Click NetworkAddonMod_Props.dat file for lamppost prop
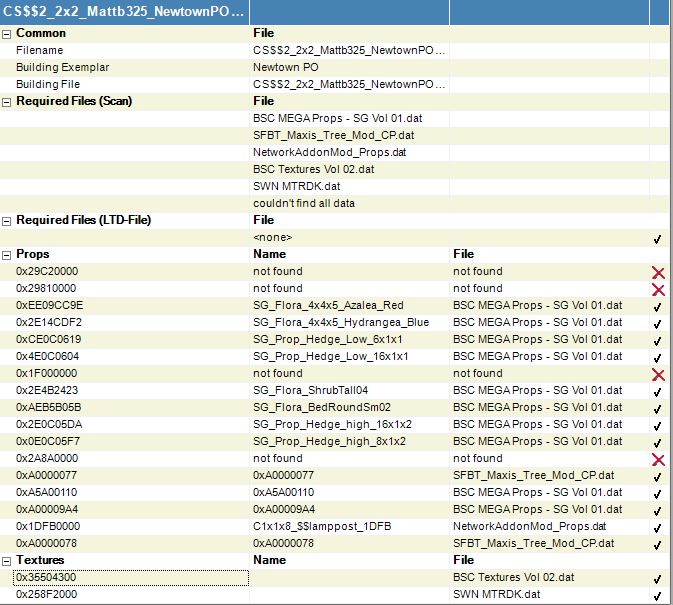 (530, 526)
